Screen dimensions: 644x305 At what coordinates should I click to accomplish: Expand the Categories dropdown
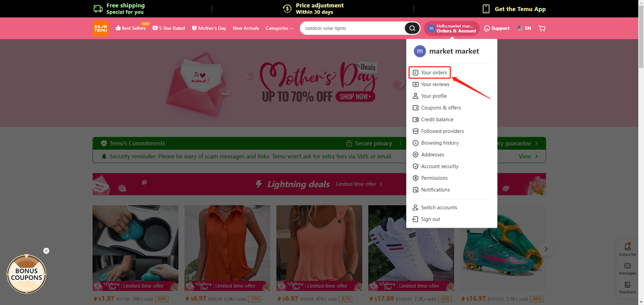[x=279, y=28]
